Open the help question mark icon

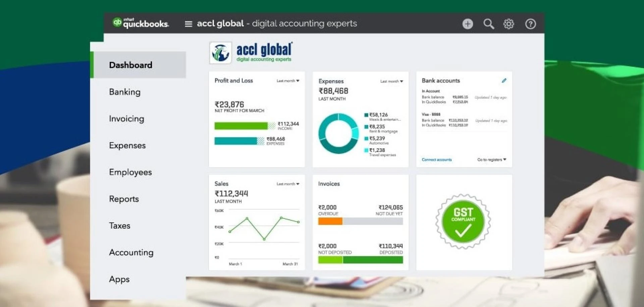(530, 23)
